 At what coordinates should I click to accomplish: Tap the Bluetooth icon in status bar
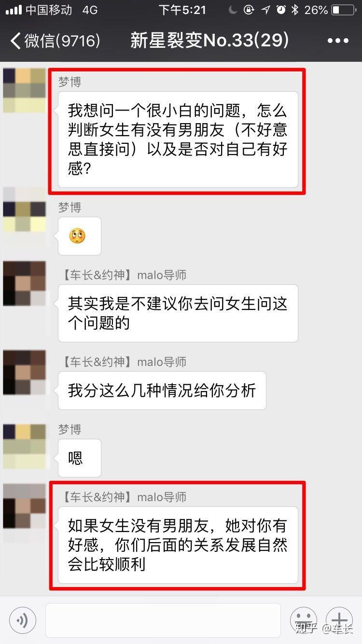tap(295, 10)
